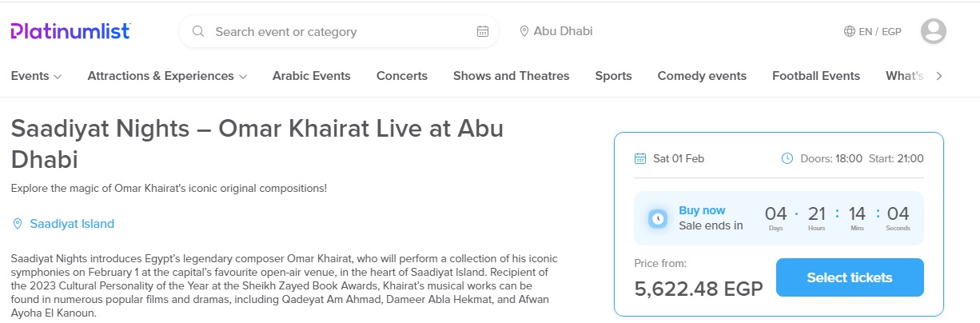Open the Comedy events category

tap(701, 76)
